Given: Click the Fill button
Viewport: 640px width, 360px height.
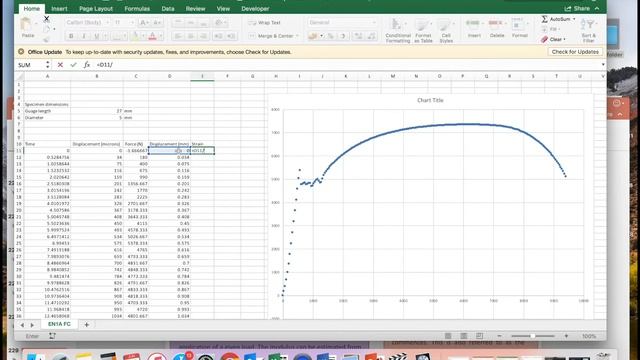Looking at the screenshot, I should (x=550, y=29).
